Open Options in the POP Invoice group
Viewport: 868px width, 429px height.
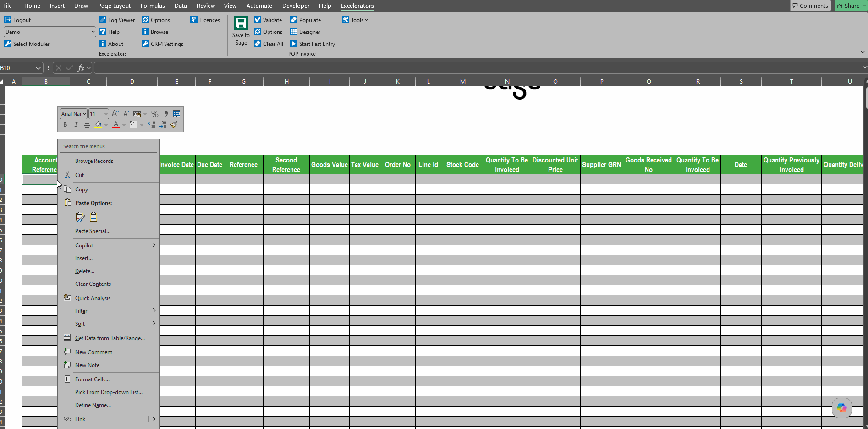pos(268,32)
